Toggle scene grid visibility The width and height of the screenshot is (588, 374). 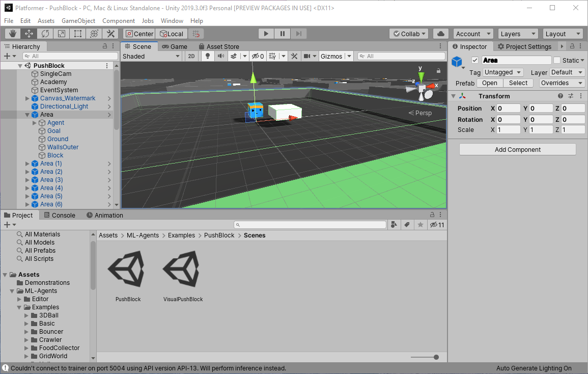273,57
